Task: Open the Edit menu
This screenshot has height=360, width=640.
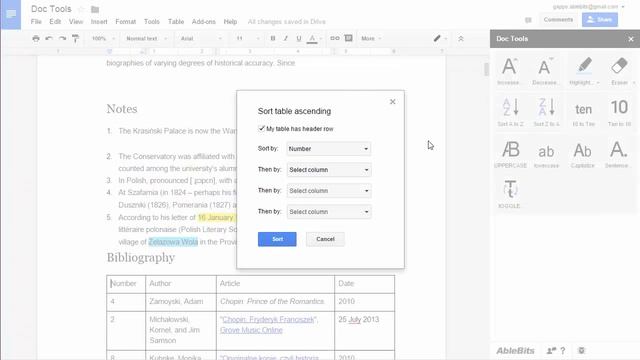Action: pos(55,22)
